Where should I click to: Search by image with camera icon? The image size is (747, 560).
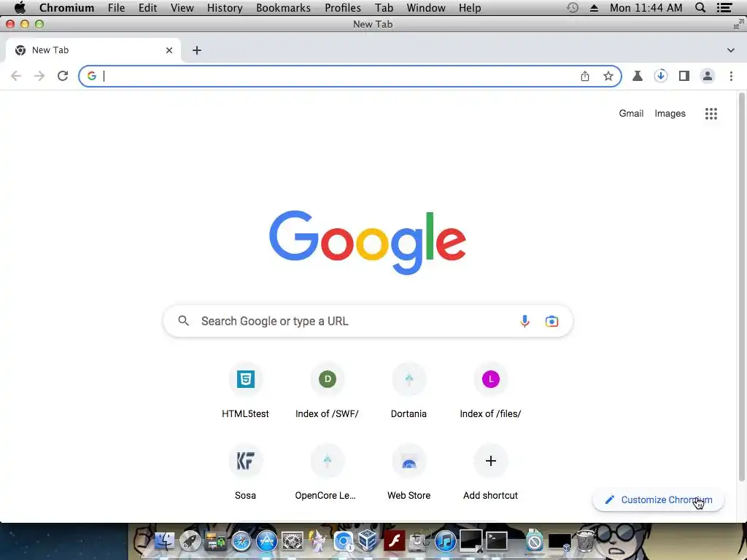click(x=551, y=322)
